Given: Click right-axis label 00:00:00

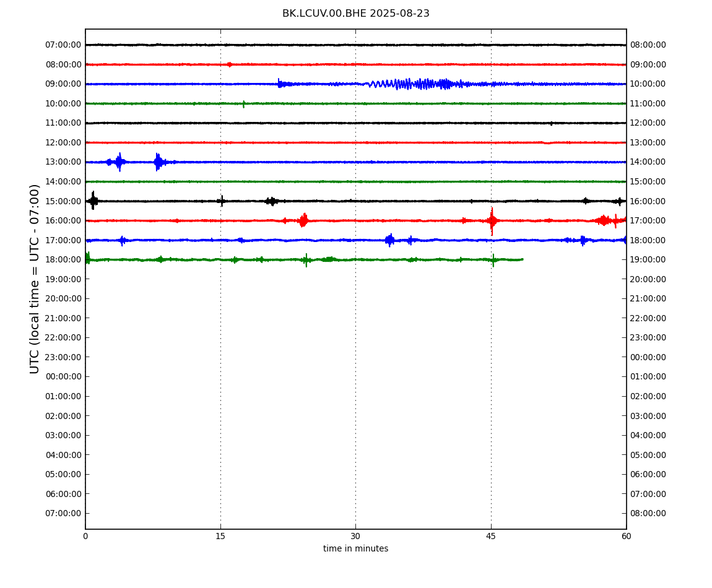Looking at the screenshot, I should [648, 357].
